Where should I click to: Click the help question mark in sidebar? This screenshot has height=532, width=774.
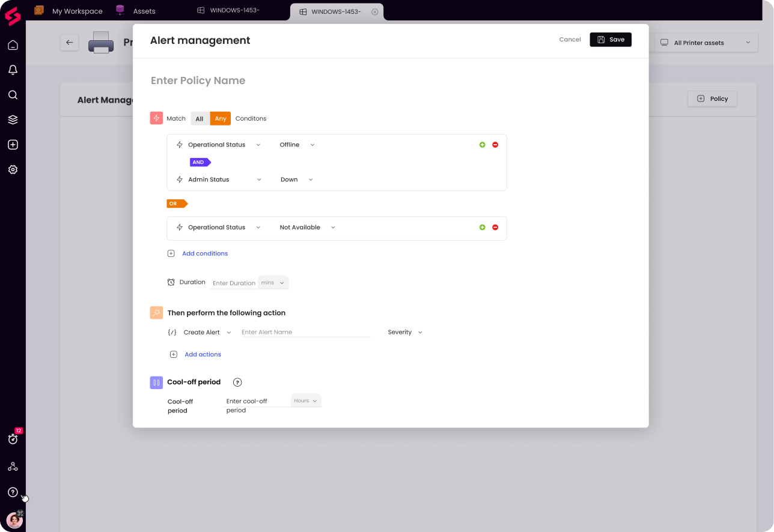[13, 492]
